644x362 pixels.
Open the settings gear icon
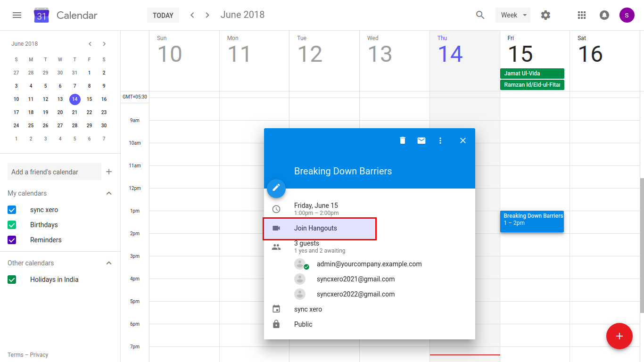(x=545, y=15)
